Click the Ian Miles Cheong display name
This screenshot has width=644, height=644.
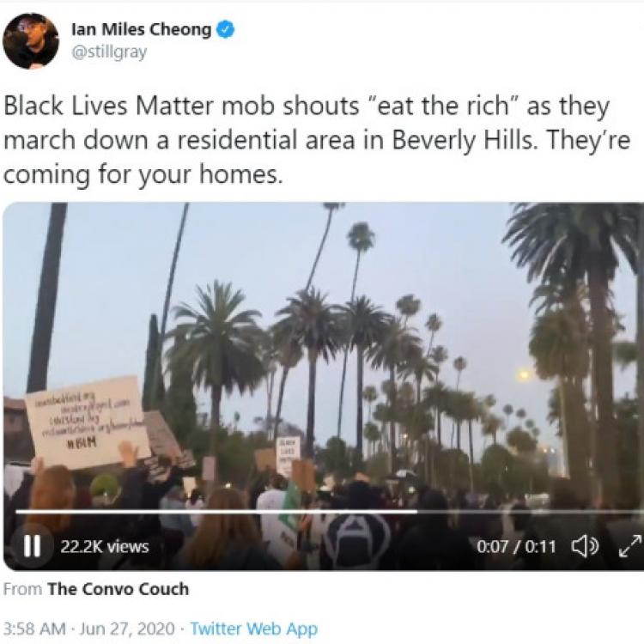coord(142,29)
